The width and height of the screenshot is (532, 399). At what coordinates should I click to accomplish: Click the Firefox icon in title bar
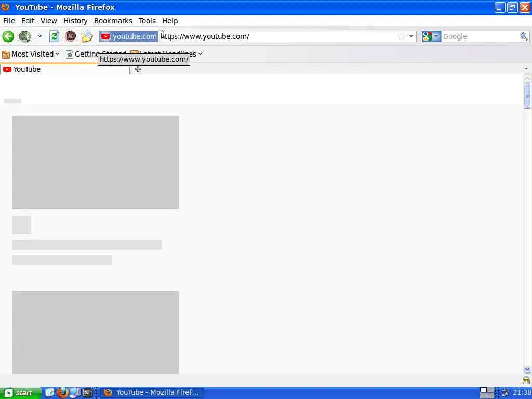click(5, 7)
